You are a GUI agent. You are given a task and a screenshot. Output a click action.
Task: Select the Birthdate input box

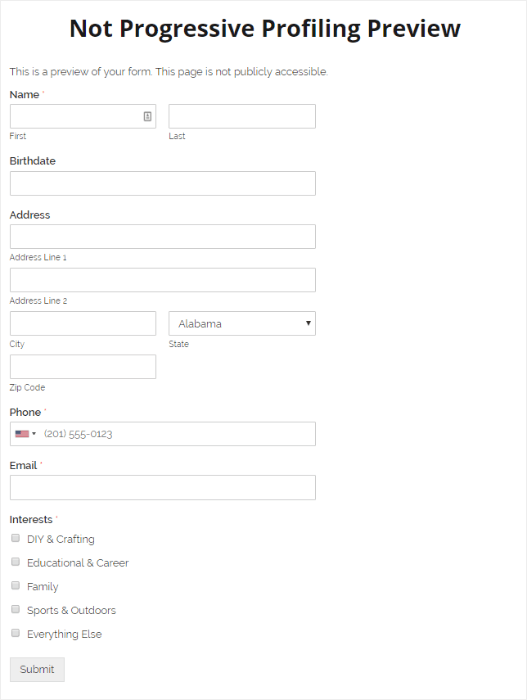(163, 183)
